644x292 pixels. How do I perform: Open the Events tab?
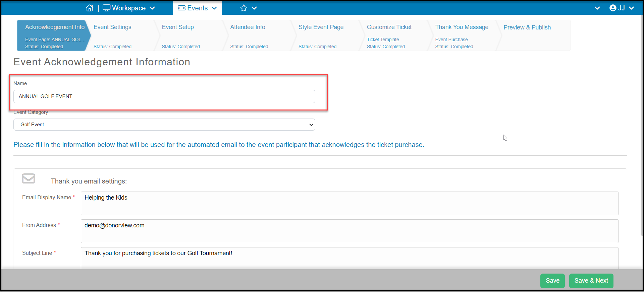197,8
